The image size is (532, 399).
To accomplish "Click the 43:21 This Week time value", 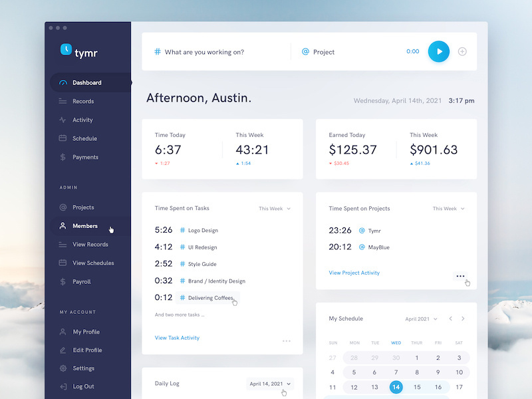I will tap(252, 150).
